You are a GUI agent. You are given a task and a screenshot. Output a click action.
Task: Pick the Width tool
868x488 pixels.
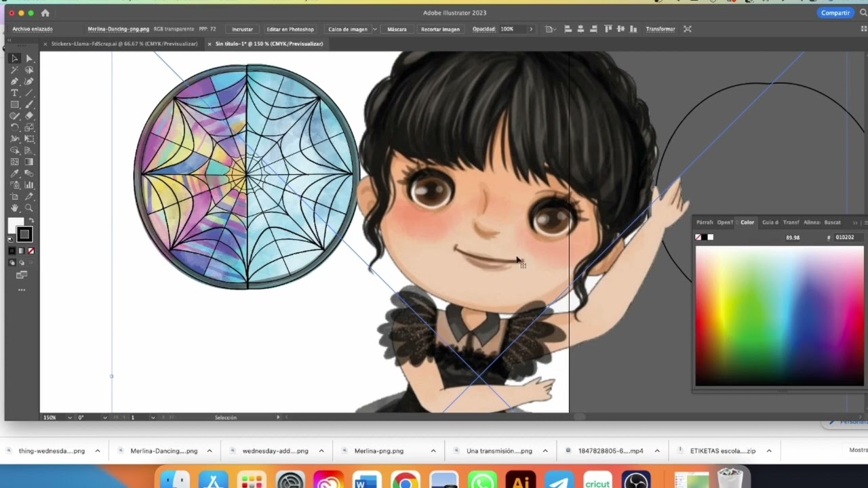click(14, 139)
